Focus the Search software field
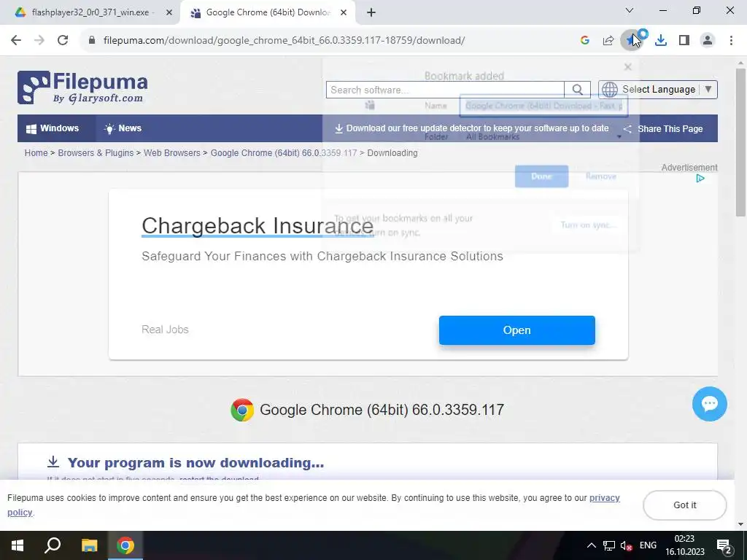Image resolution: width=747 pixels, height=560 pixels. click(445, 90)
